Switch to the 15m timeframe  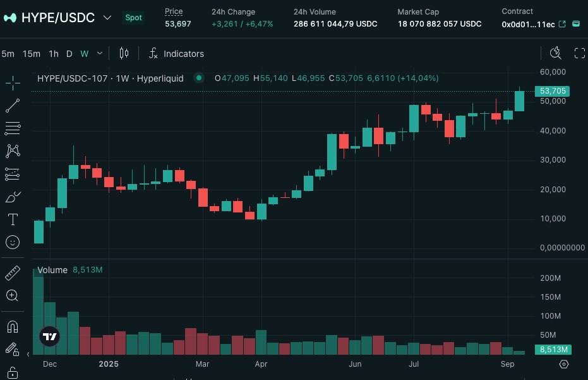32,54
